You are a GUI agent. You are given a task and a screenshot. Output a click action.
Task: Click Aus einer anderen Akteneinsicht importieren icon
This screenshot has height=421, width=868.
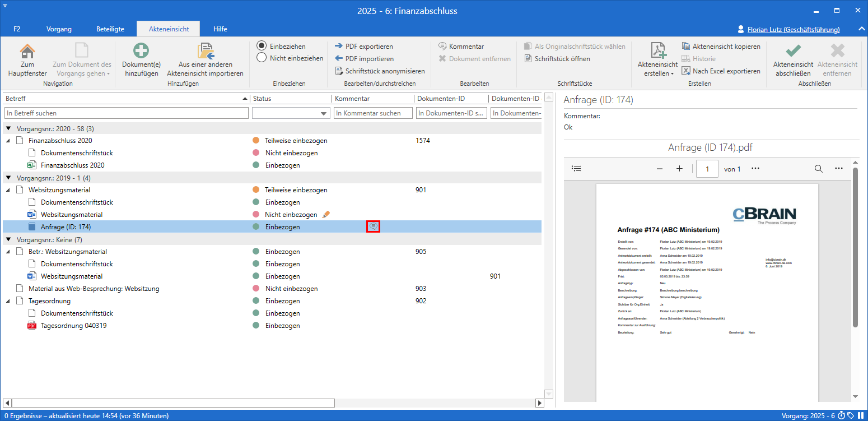[x=206, y=51]
